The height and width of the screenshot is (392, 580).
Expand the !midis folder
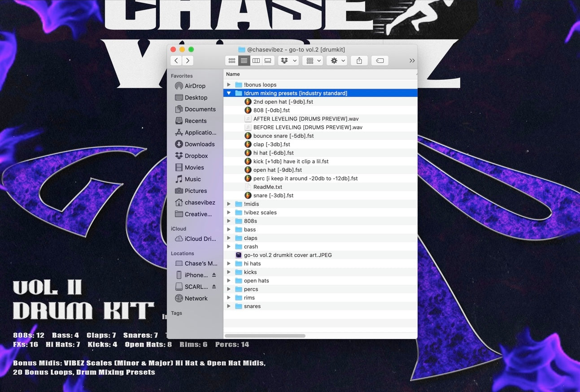pyautogui.click(x=229, y=204)
